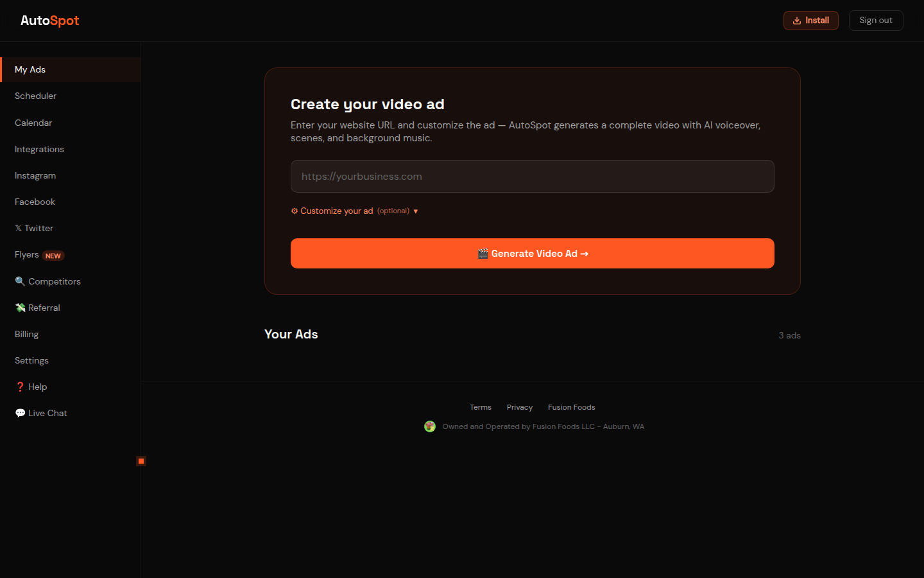Image resolution: width=924 pixels, height=578 pixels.
Task: Go to the Calendar section
Action: tap(71, 123)
